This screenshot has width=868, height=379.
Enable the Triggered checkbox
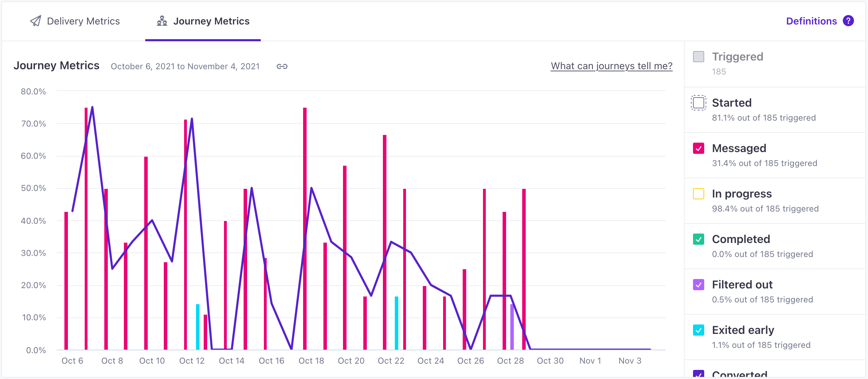click(x=699, y=57)
